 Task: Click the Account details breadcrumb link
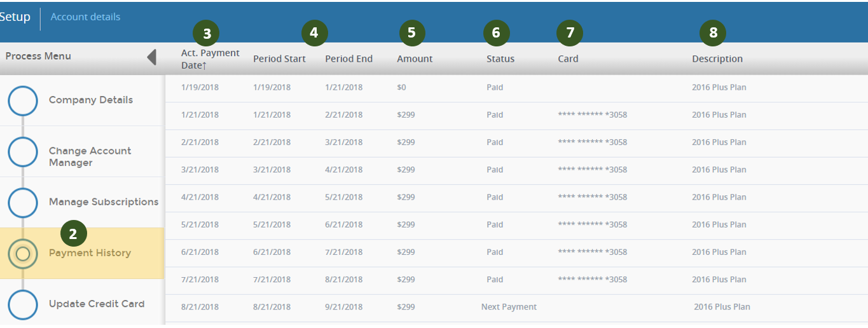tap(85, 17)
